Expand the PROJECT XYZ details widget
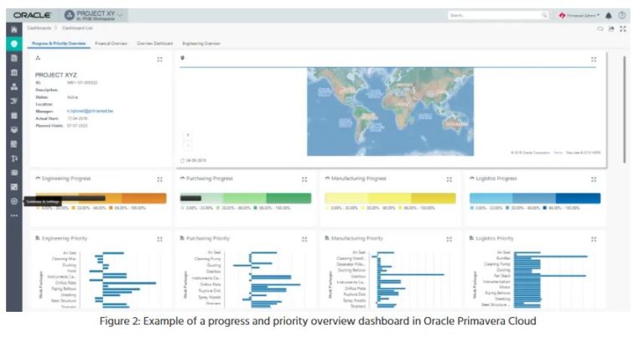The width and height of the screenshot is (644, 348). coord(160,60)
